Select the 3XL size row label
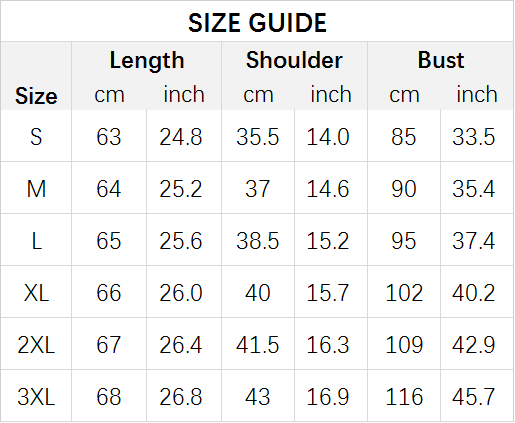 coord(36,397)
